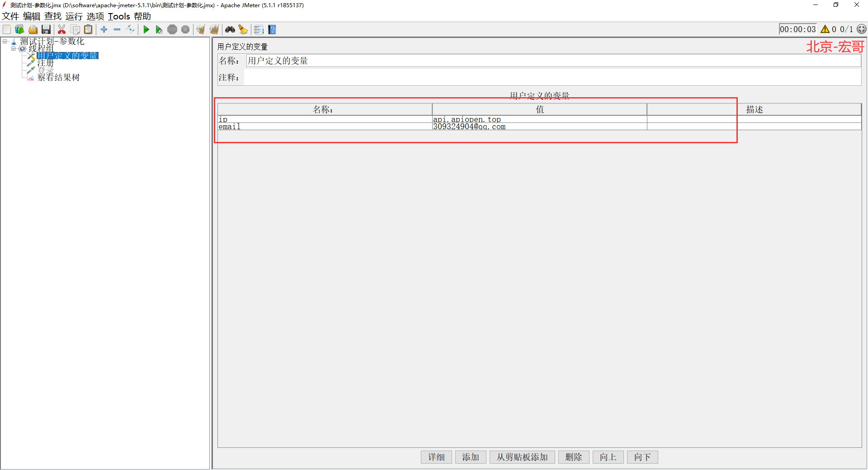Image resolution: width=868 pixels, height=470 pixels.
Task: Open the Templates toolbar icon
Action: click(19, 29)
